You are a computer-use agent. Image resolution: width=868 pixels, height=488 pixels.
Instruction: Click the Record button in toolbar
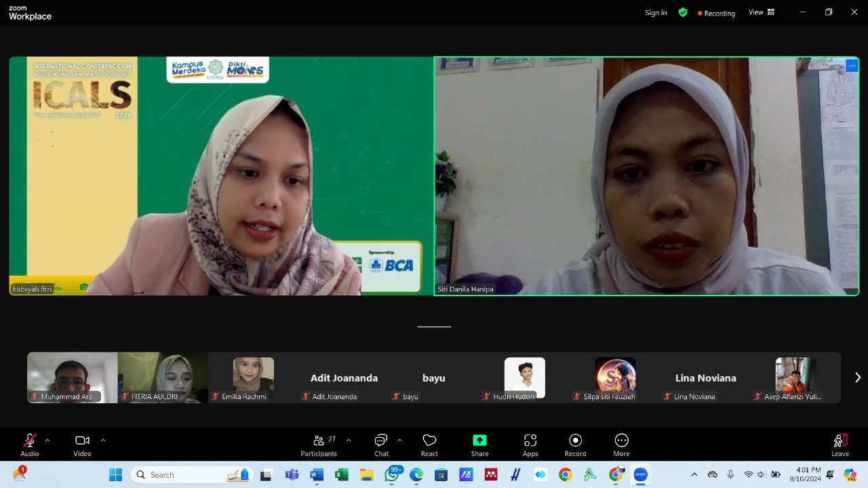(x=575, y=445)
